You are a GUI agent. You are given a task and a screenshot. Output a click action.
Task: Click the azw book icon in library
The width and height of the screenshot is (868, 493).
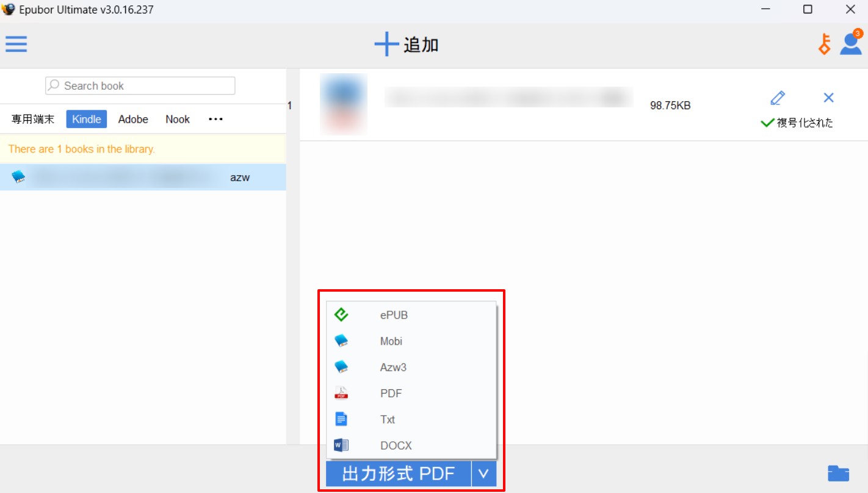tap(18, 178)
